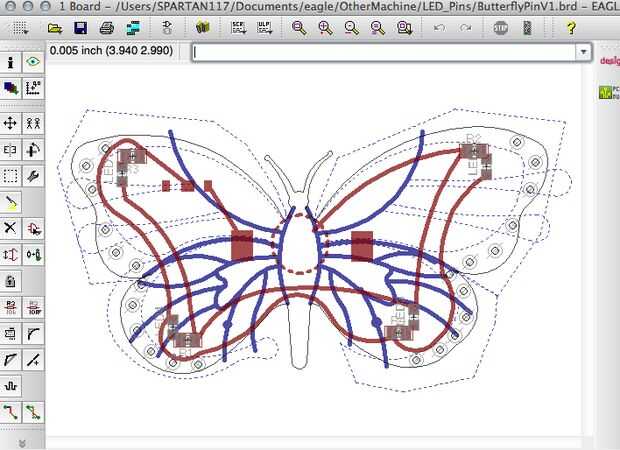Click the Open file folder icon
The height and width of the screenshot is (450, 620).
(x=55, y=28)
